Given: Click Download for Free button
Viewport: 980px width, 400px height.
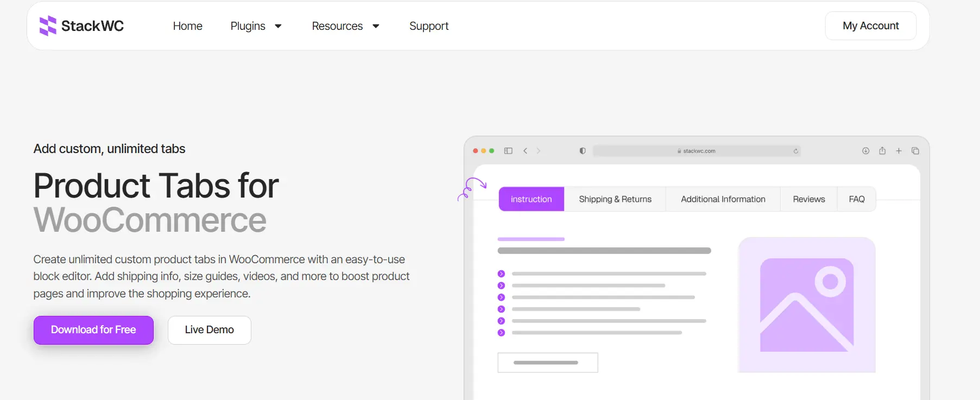Looking at the screenshot, I should click(x=93, y=330).
